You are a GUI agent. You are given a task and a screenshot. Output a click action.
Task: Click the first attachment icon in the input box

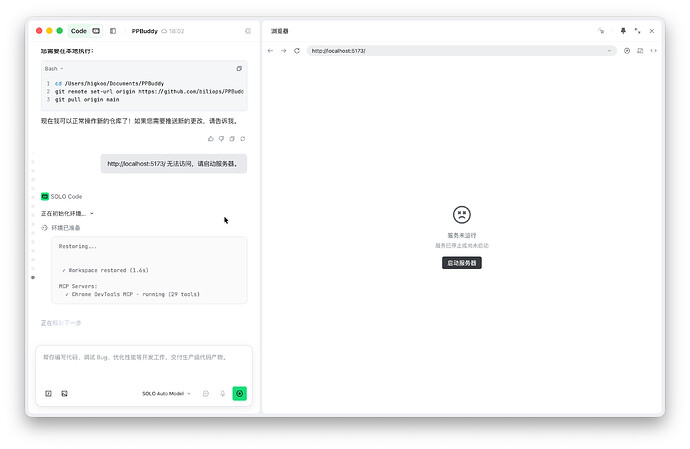coord(48,394)
